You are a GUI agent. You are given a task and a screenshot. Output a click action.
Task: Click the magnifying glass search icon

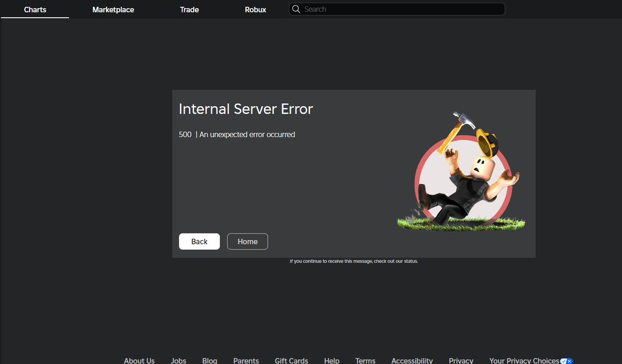[296, 9]
